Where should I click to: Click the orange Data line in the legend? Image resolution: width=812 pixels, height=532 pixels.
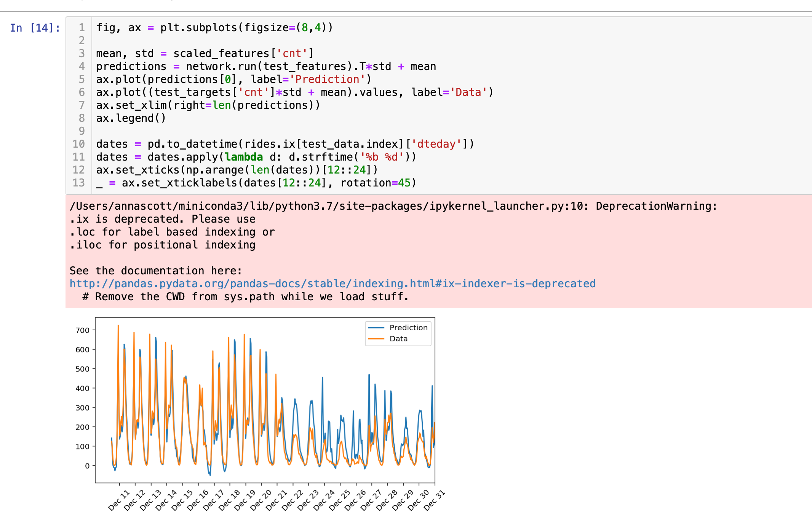pos(376,339)
